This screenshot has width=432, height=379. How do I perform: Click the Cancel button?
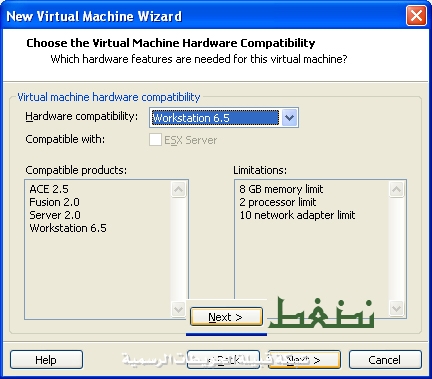pos(385,360)
